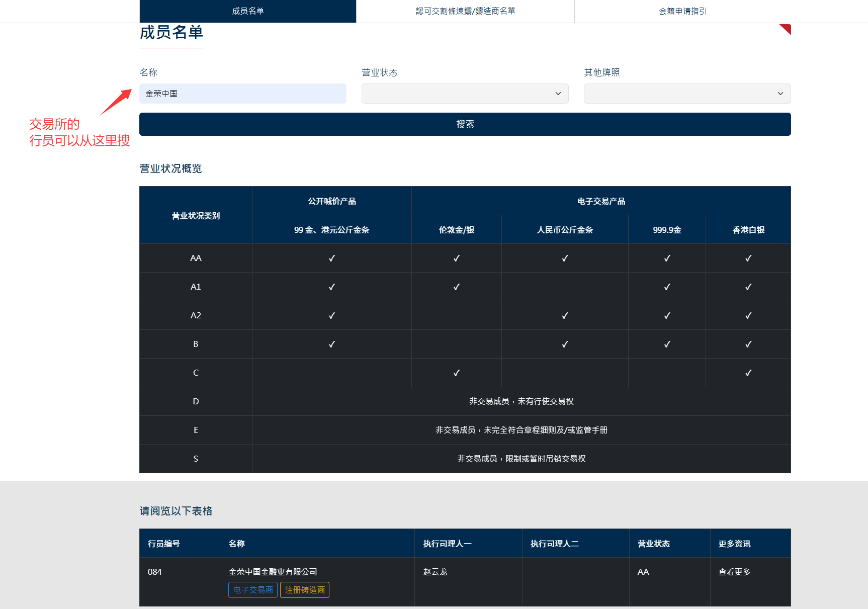Click the 成员名单 page title

[171, 32]
